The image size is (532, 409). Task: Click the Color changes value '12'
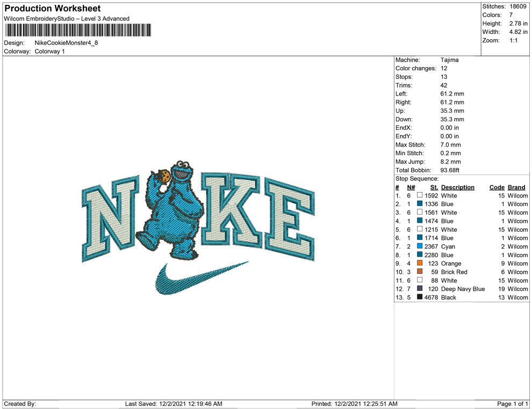click(444, 69)
